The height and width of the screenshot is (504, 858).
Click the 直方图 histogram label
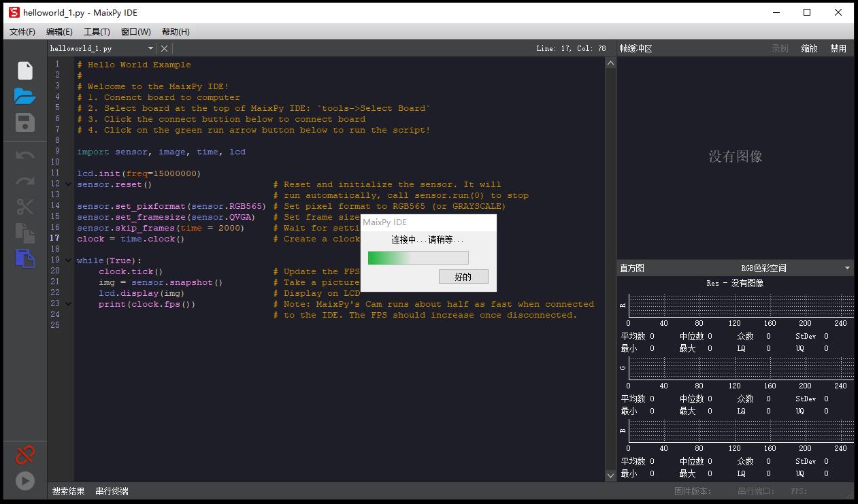coord(631,268)
